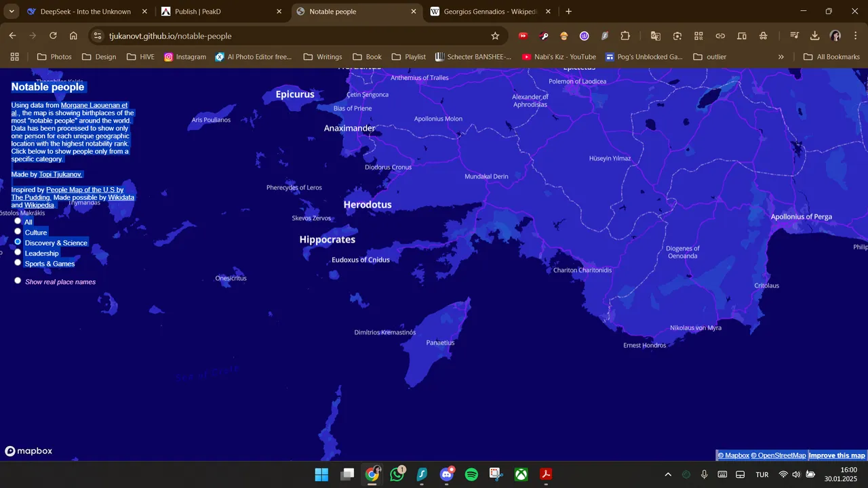Open the Chrome profile avatar
Screen dimensions: 868x488
pyautogui.click(x=835, y=36)
